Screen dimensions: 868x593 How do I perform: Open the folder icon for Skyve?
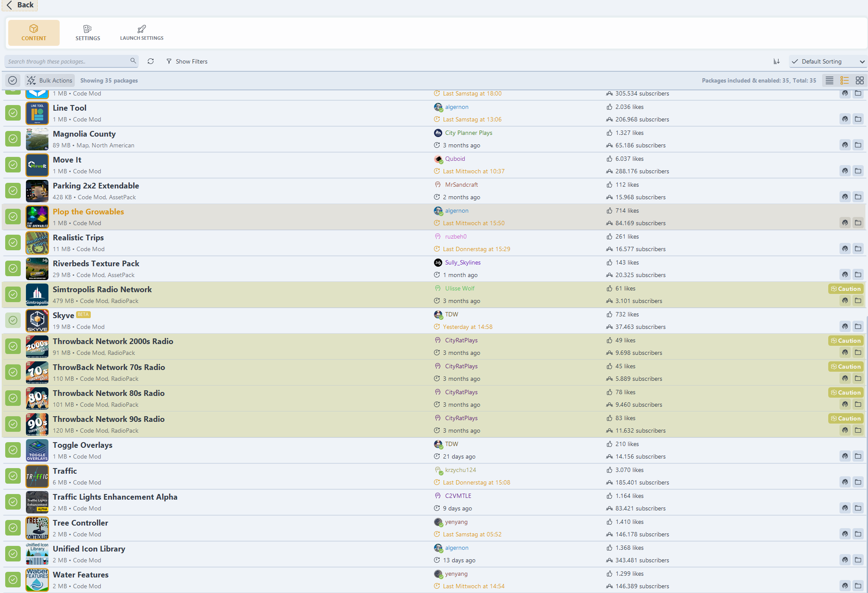858,326
